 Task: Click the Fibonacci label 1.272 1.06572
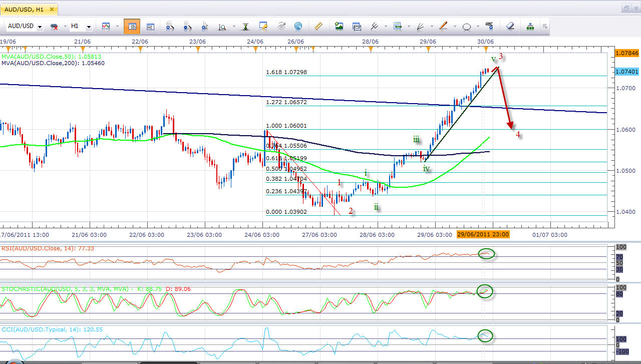(286, 102)
